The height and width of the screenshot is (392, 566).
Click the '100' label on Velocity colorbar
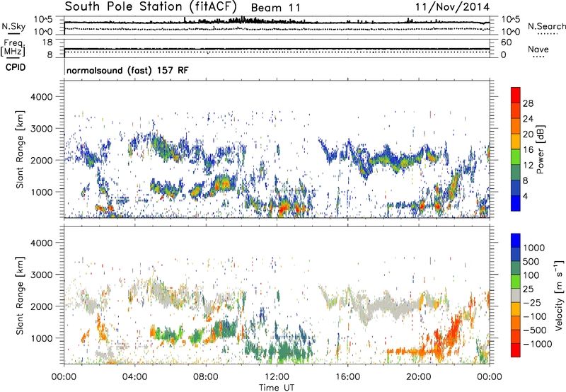[531, 275]
